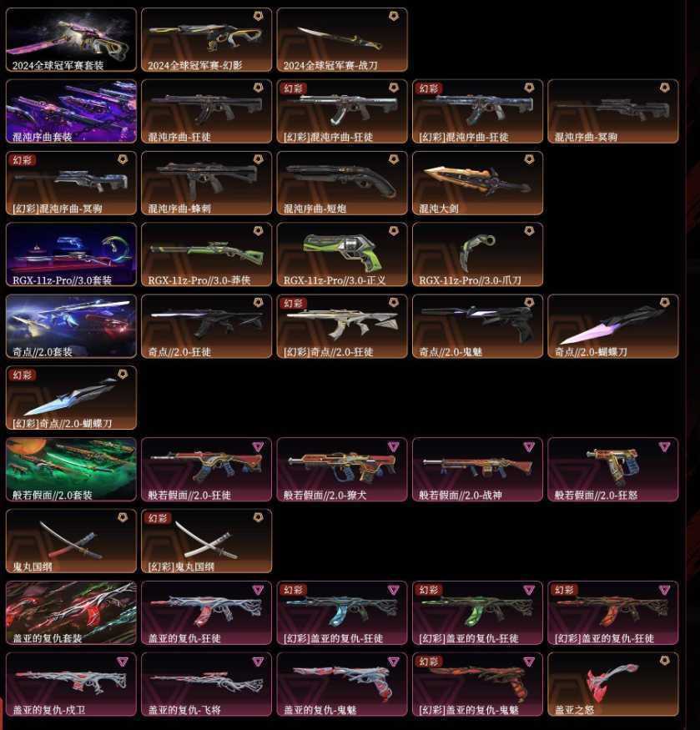The height and width of the screenshot is (730, 700).
Task: Select the 奇点//2.0-蝴蝶刀 knife icon
Action: pos(613,326)
